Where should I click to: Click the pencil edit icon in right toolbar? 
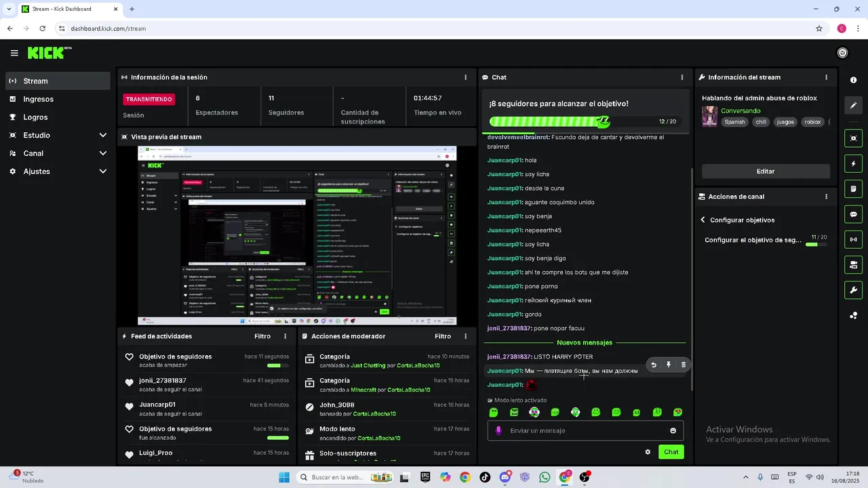(x=853, y=105)
